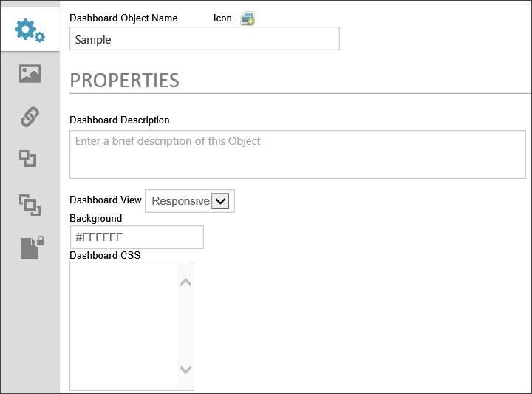Click the Dashboard View label

105,200
